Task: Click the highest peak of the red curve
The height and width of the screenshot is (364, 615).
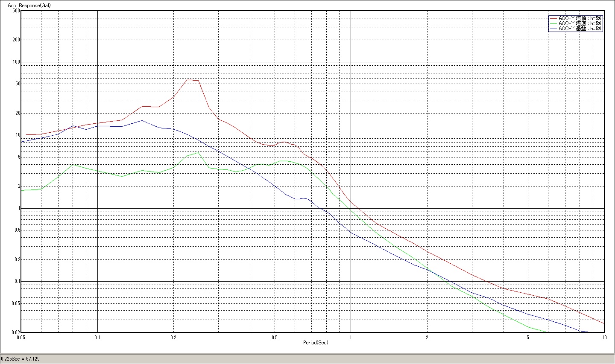Action: tap(188, 80)
